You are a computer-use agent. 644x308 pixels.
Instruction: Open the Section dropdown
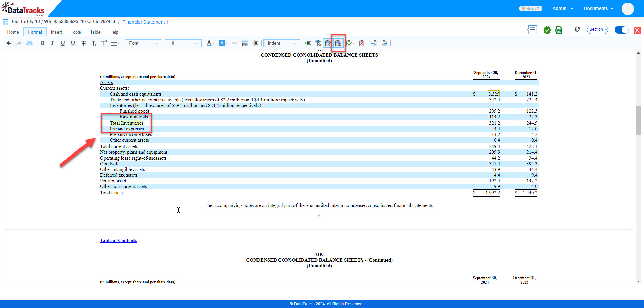[598, 29]
